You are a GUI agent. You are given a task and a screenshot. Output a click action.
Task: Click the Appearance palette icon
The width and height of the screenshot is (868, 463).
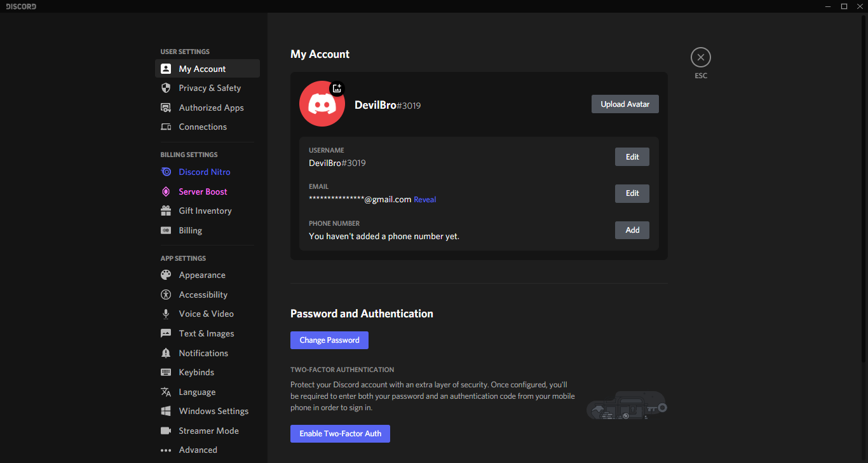tap(166, 275)
